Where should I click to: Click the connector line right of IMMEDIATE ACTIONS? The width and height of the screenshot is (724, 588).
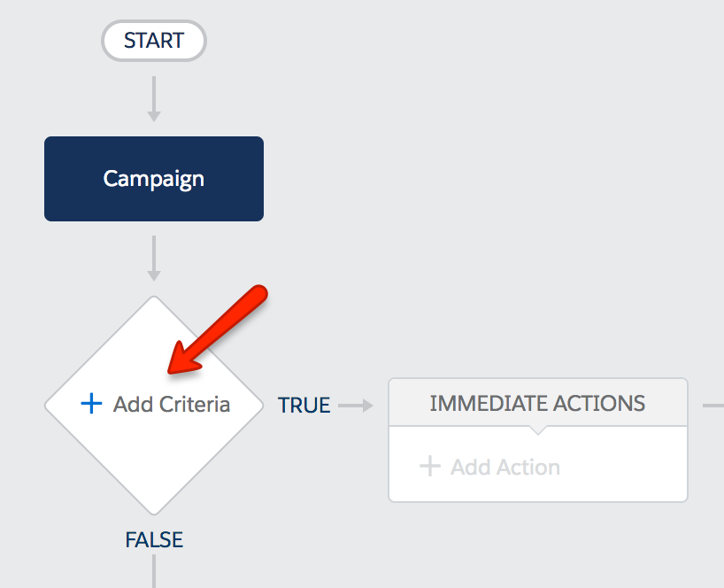pyautogui.click(x=712, y=406)
